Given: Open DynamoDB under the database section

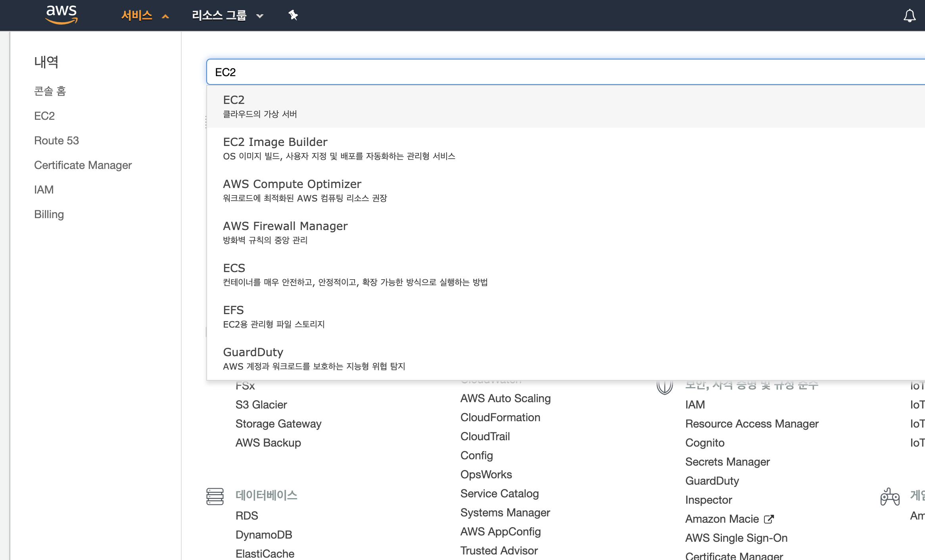Looking at the screenshot, I should pos(264,535).
